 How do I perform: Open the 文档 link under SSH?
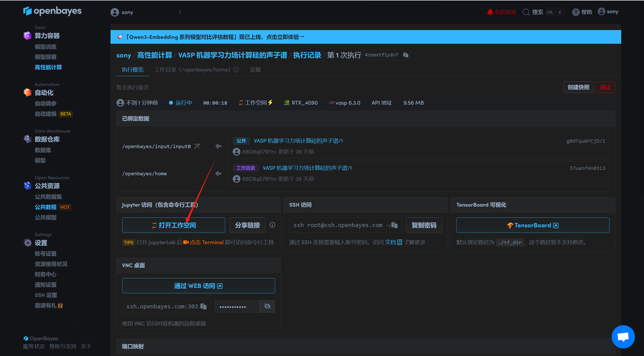click(393, 242)
